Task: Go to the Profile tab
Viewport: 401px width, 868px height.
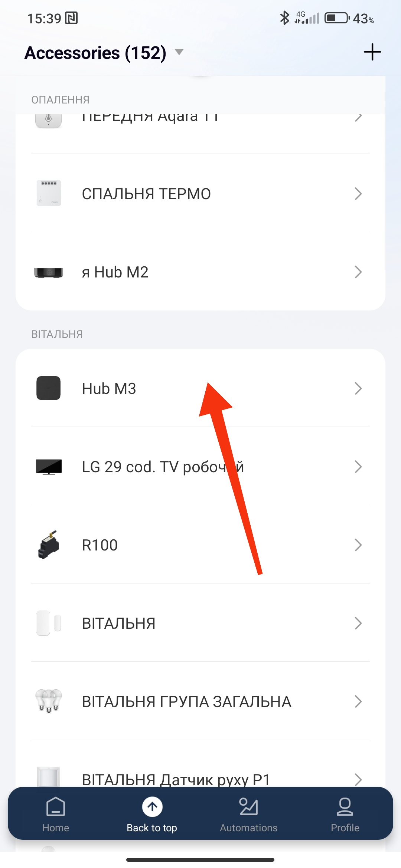Action: [345, 814]
